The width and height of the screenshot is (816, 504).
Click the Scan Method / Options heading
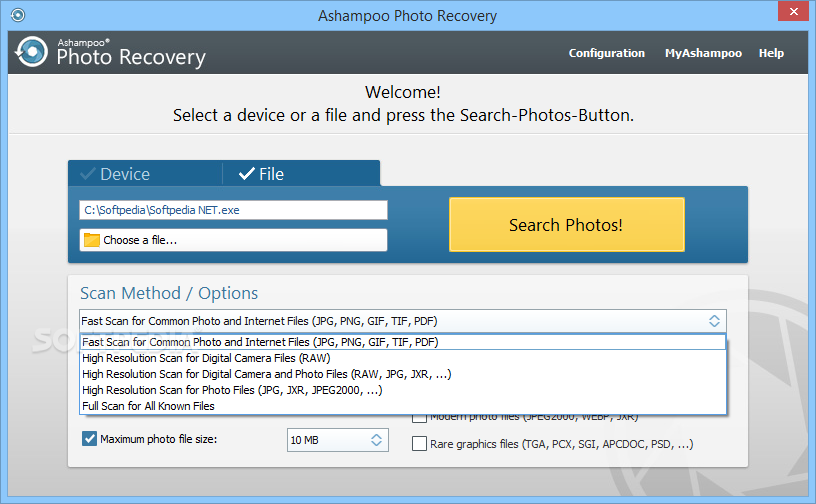coord(169,293)
